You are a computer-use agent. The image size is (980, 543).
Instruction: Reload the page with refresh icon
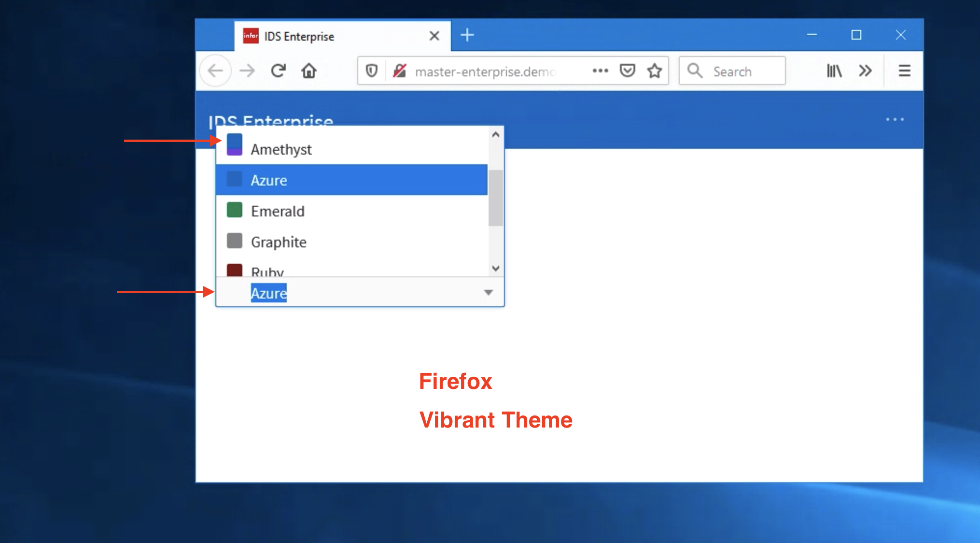pyautogui.click(x=279, y=71)
